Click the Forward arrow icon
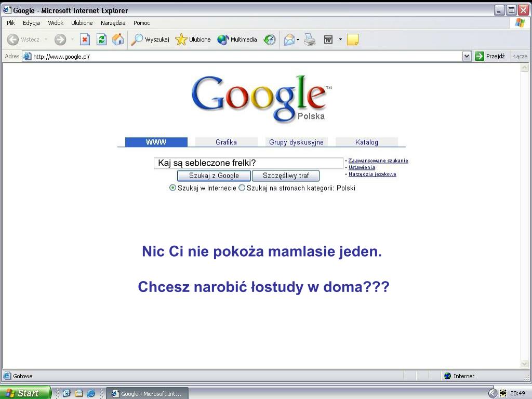 coord(60,39)
